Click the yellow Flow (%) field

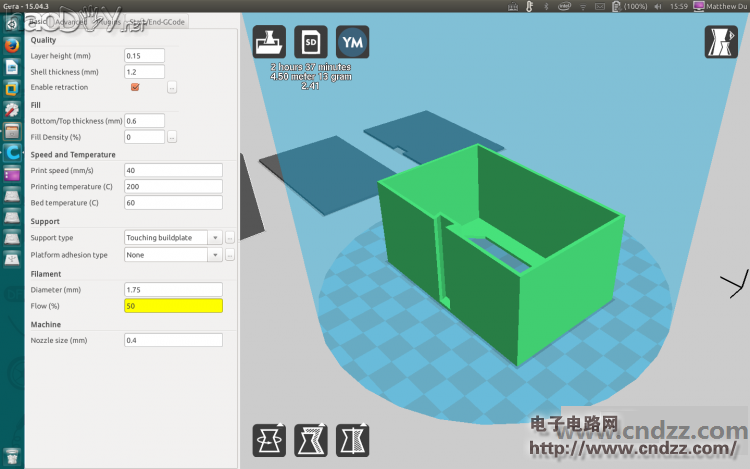click(x=172, y=306)
